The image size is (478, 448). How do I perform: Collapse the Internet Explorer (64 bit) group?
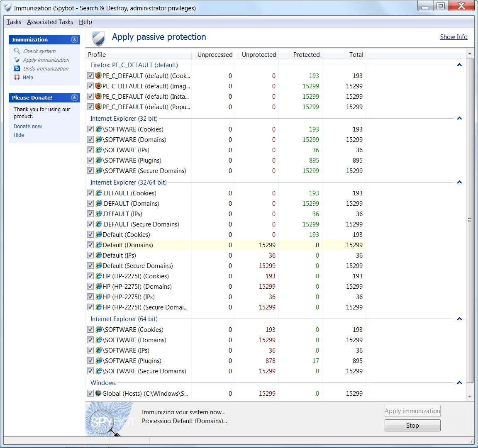[459, 319]
